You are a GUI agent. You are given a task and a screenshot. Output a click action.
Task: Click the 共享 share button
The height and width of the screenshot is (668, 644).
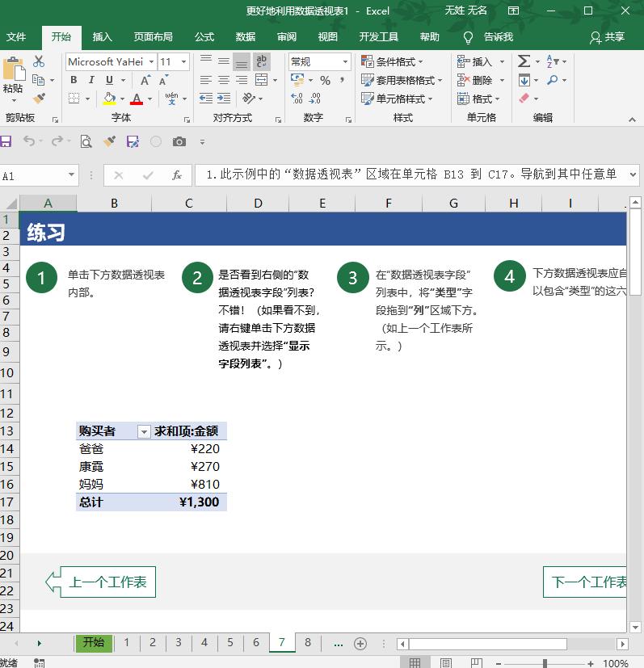[x=608, y=37]
